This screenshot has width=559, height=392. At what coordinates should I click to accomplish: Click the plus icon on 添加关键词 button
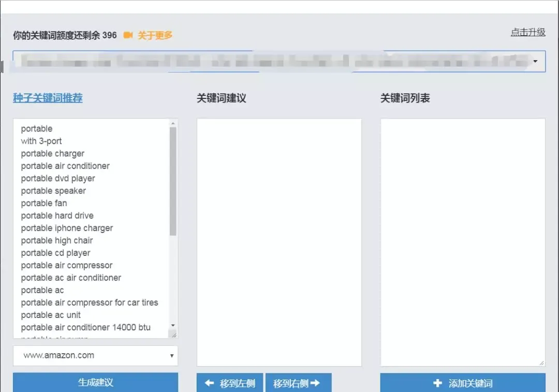(437, 383)
